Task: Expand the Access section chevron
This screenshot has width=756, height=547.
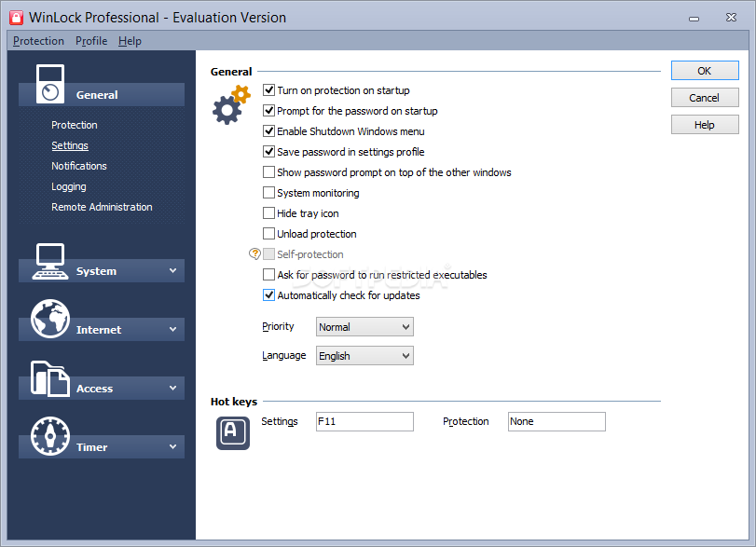Action: (172, 388)
